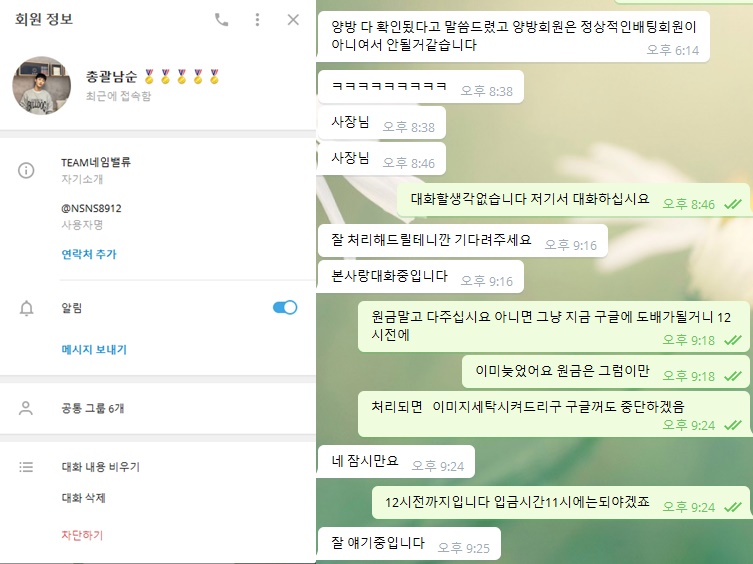
Task: Open the 총괄남순 profile photo
Action: (41, 86)
